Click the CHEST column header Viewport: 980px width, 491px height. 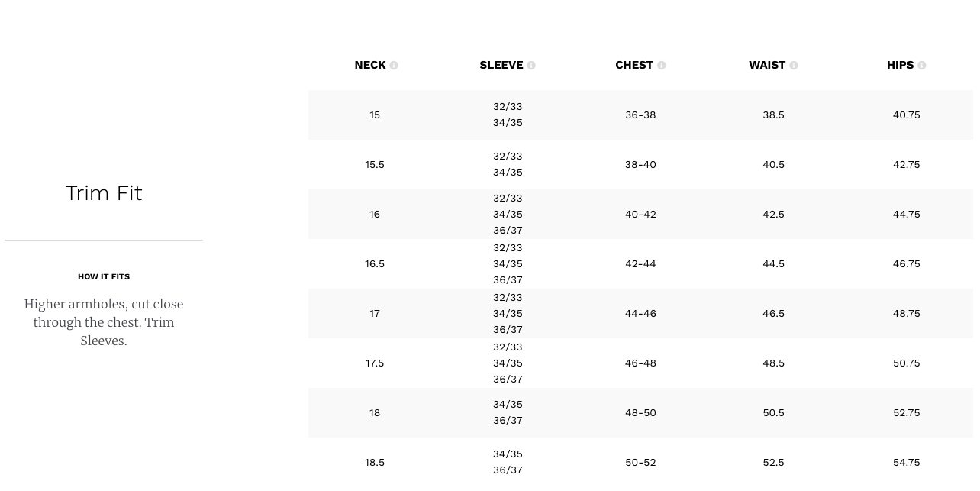click(634, 66)
